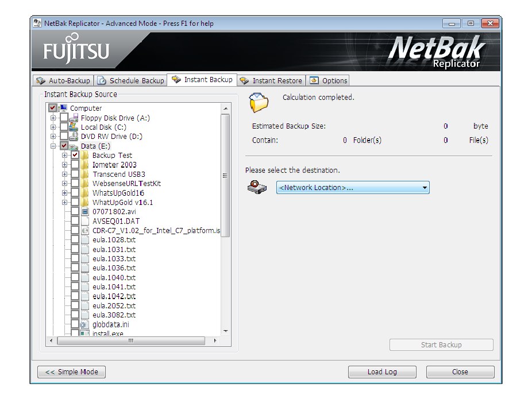Screen dimensions: 532x399
Task: Switch to the Schedule Backup tab
Action: 130,81
